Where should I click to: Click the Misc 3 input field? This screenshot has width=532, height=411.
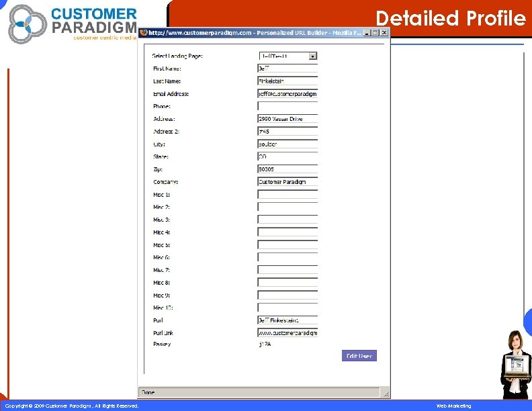(x=287, y=219)
